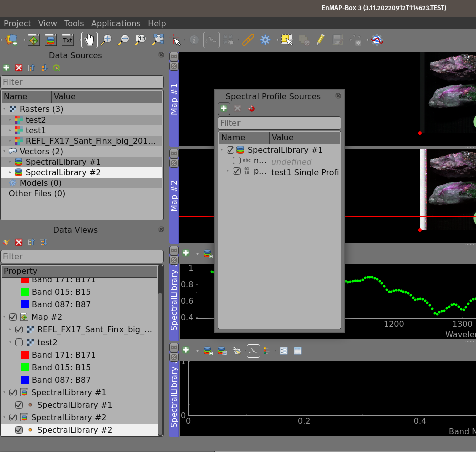The image size is (476, 452).
Task: Remove data source with red X
Action: [x=19, y=68]
